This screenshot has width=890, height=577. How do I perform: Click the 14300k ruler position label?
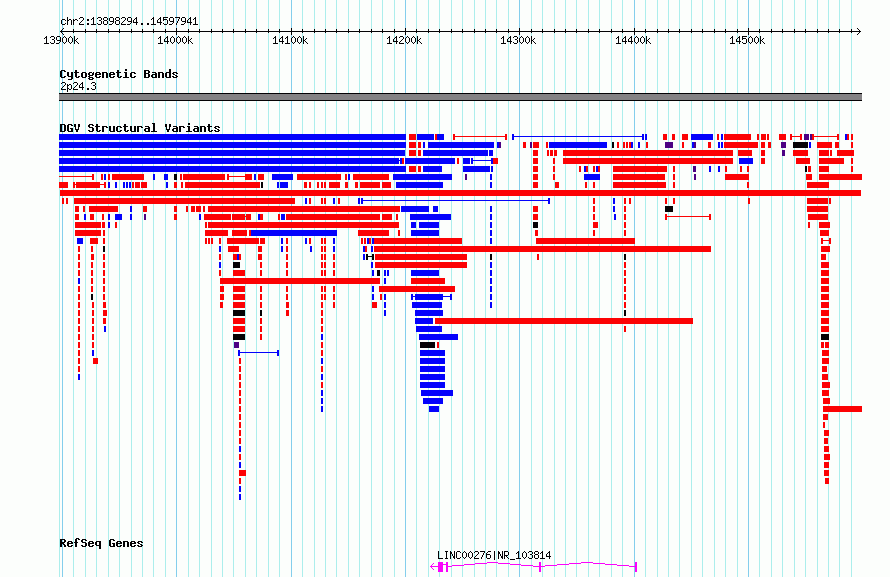pos(518,40)
